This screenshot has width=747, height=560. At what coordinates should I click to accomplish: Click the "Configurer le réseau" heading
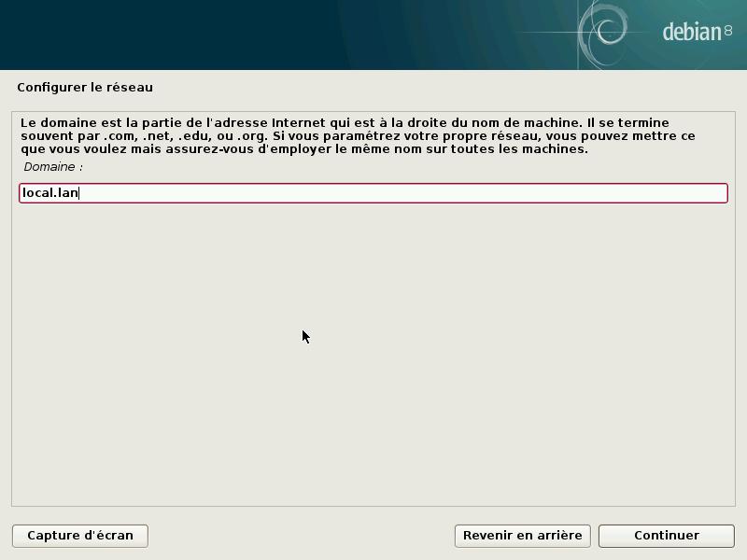(x=85, y=88)
